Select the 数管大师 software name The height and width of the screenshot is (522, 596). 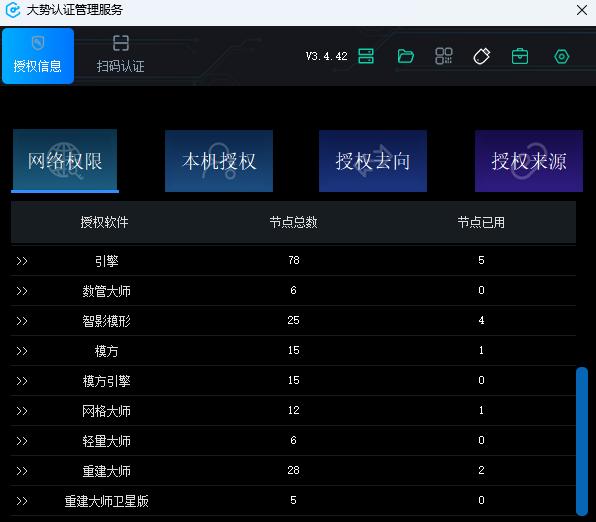[106, 291]
